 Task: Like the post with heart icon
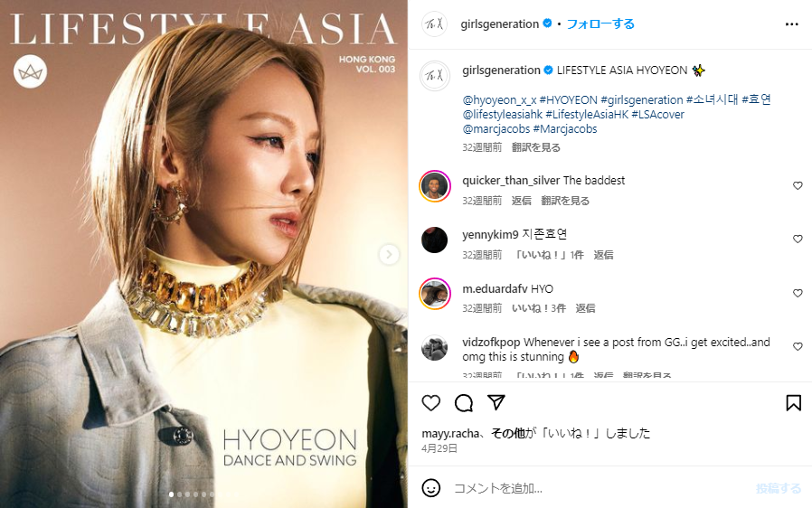[430, 403]
